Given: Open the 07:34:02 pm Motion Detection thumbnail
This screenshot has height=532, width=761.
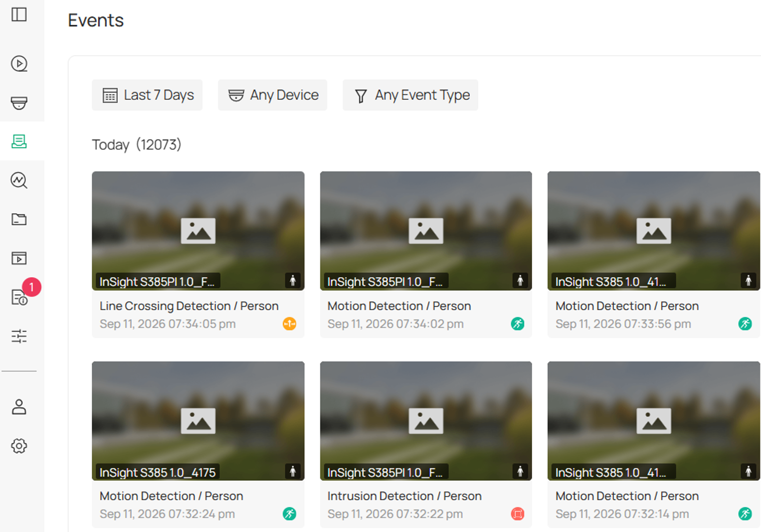Looking at the screenshot, I should pyautogui.click(x=426, y=231).
